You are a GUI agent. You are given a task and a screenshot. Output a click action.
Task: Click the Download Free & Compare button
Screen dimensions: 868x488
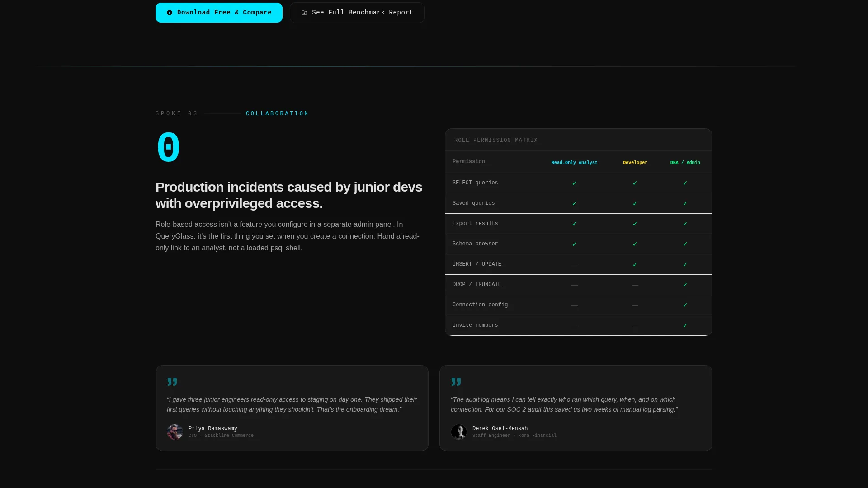pos(219,13)
